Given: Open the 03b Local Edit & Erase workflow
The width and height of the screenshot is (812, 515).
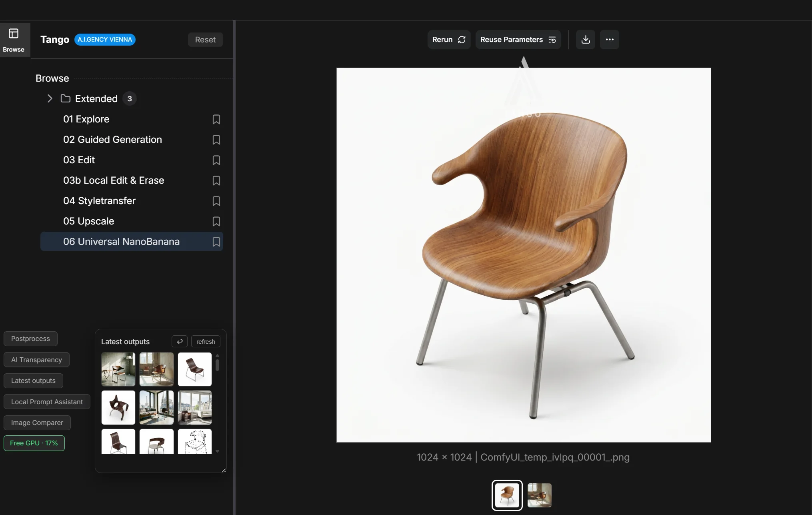Looking at the screenshot, I should pos(132,180).
